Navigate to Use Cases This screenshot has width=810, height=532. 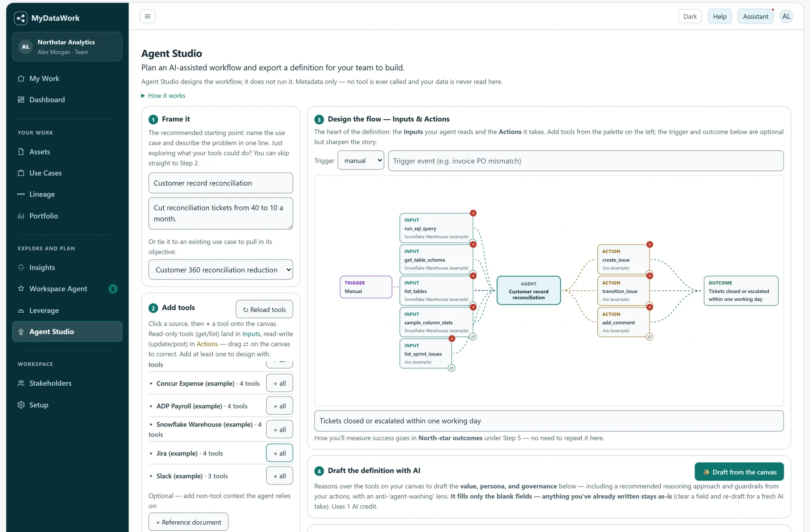67,173
